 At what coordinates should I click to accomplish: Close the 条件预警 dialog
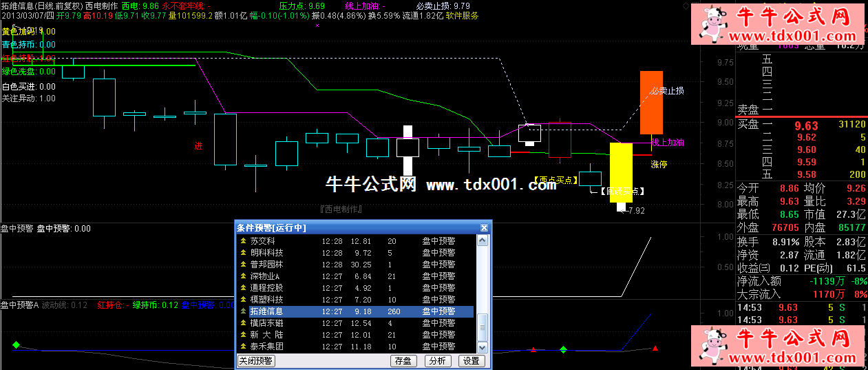pos(484,227)
